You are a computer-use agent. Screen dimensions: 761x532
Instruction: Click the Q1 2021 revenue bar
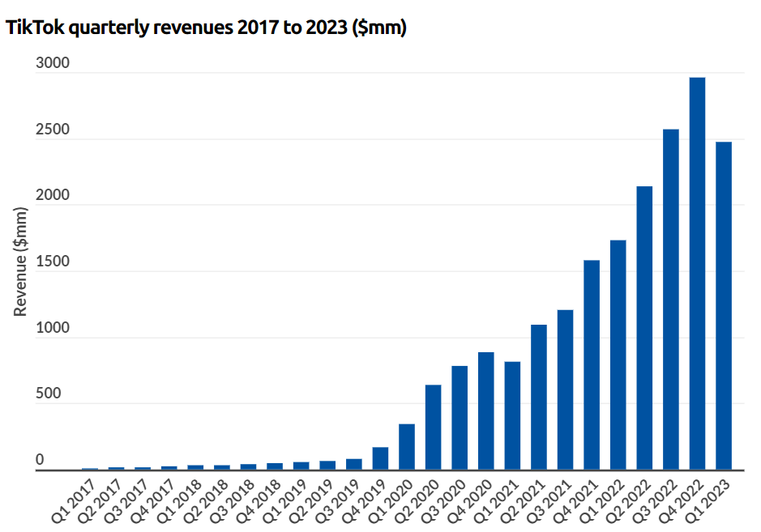coord(512,415)
